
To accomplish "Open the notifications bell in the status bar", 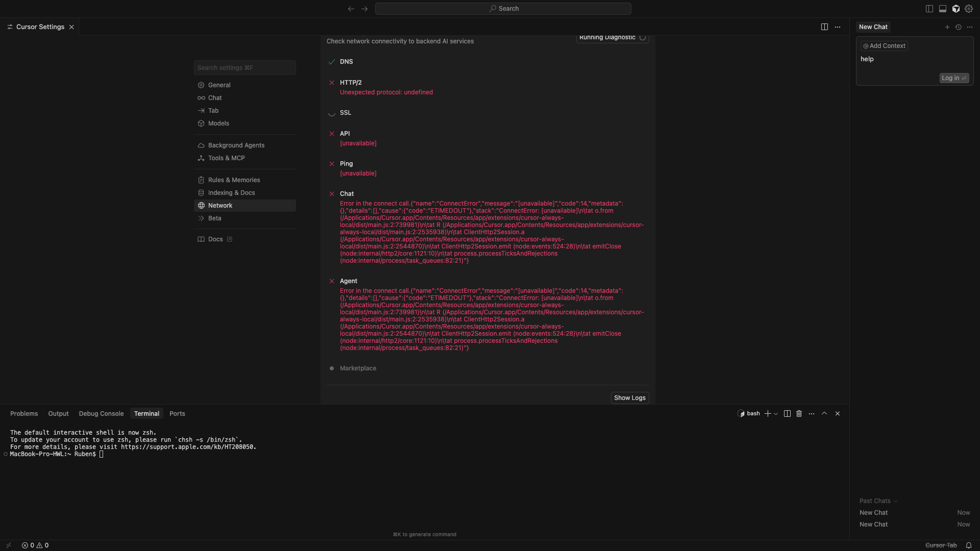I will (968, 545).
